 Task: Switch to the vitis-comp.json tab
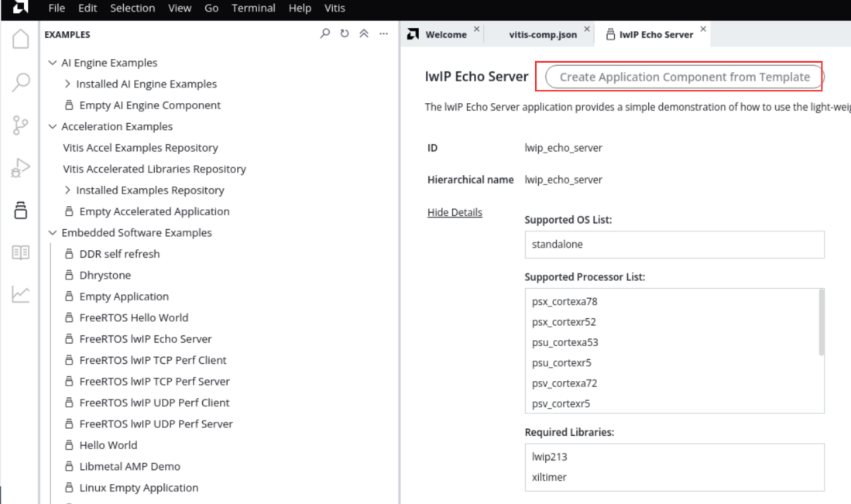point(543,34)
